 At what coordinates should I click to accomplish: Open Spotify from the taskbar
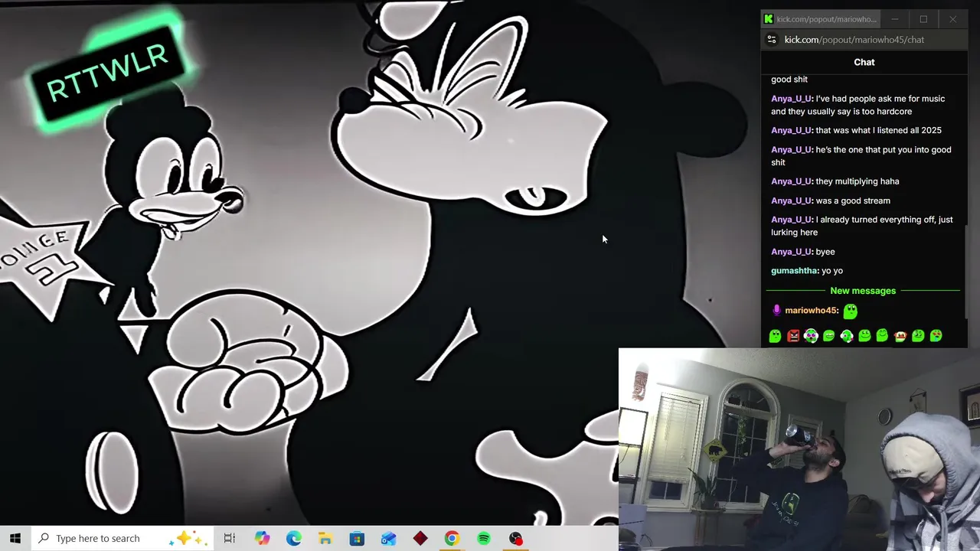tap(484, 538)
